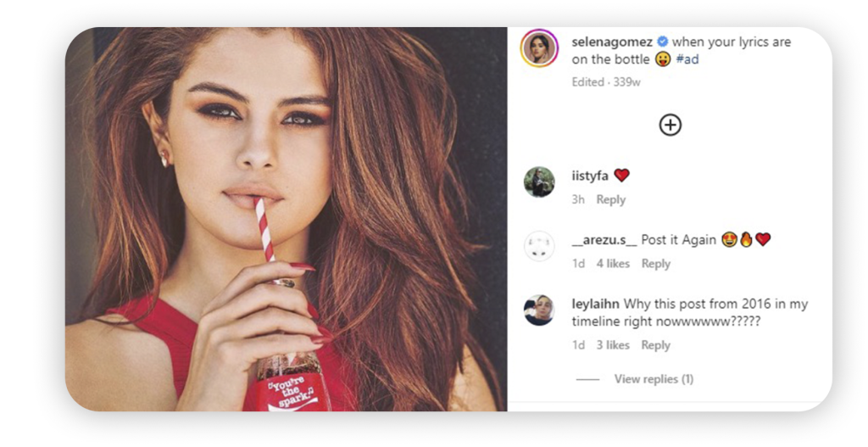This screenshot has width=868, height=447.
Task: Open the #ad hashtag link
Action: pos(687,59)
